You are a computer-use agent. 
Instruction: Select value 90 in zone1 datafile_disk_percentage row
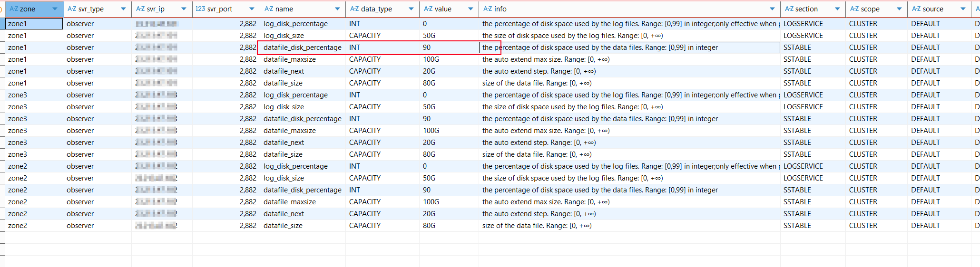pos(449,48)
